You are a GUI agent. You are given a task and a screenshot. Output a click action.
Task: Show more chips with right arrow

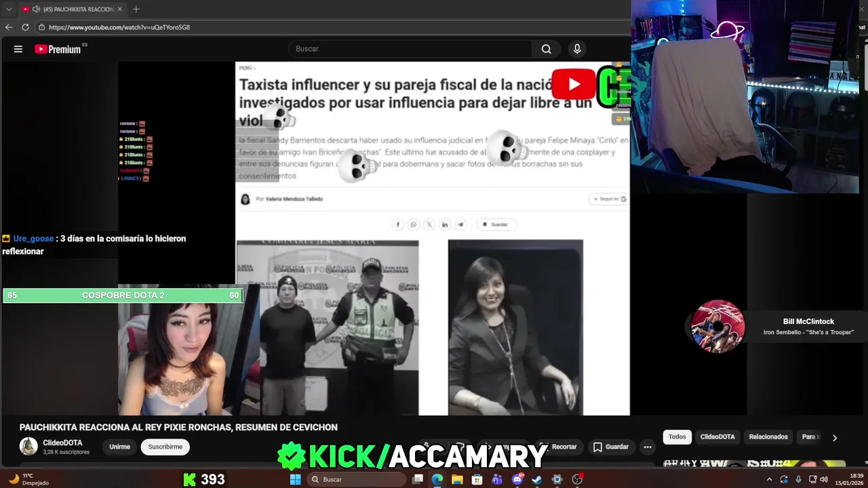pos(835,437)
